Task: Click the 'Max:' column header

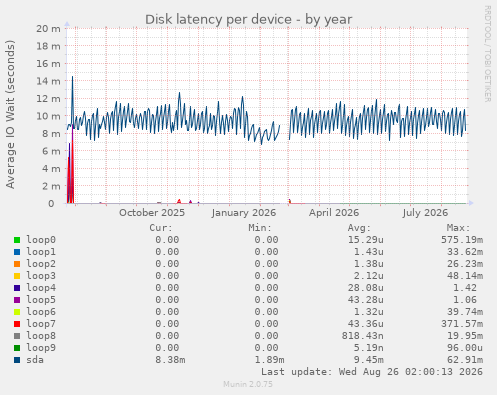Action: point(458,228)
